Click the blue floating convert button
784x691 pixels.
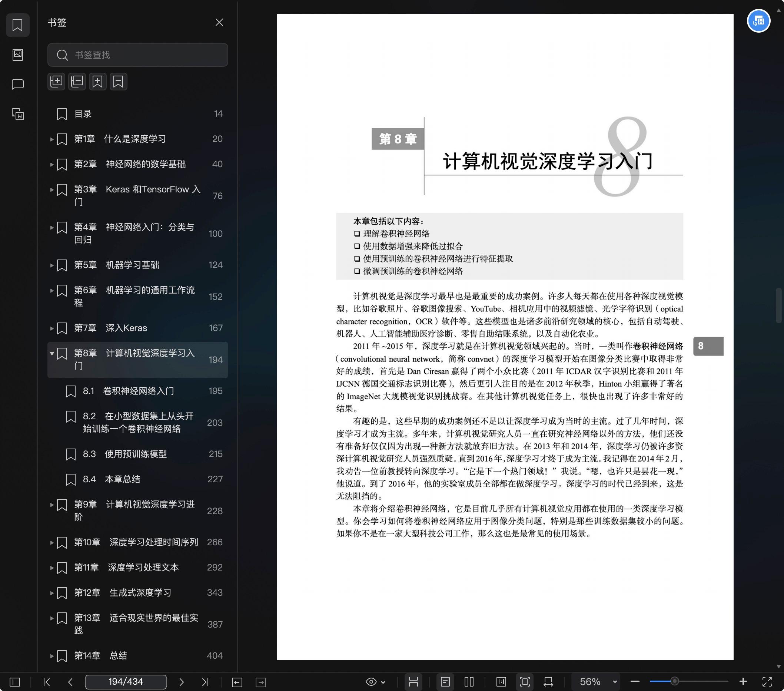(x=758, y=21)
